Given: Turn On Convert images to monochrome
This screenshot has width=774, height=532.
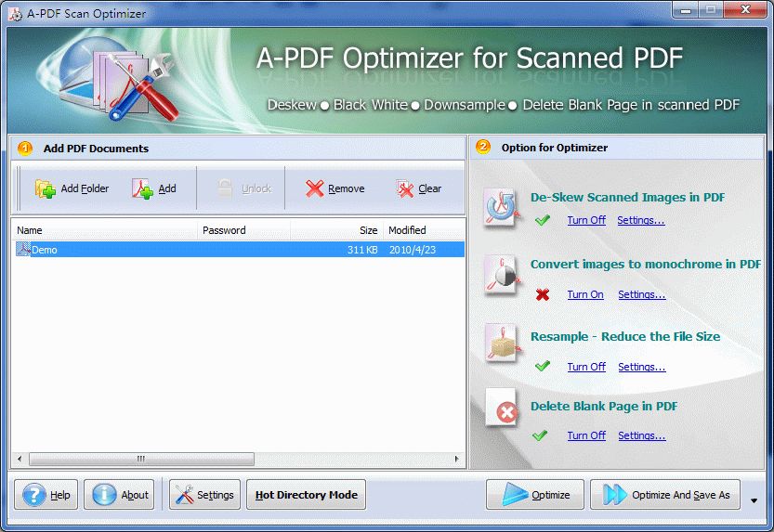Looking at the screenshot, I should 585,294.
